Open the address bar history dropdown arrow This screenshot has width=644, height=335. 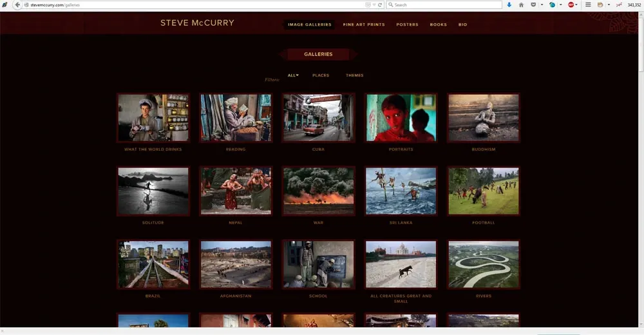point(374,5)
